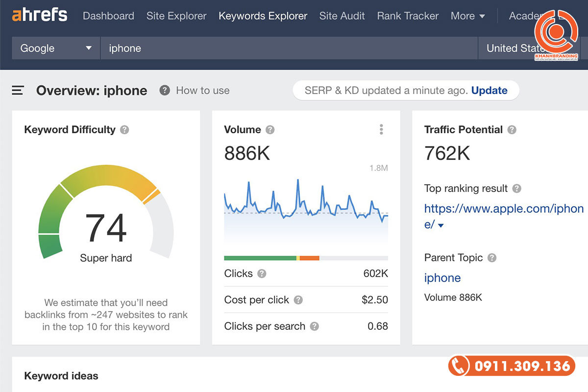
Task: Click the Keyword Difficulty help icon
Action: (124, 130)
